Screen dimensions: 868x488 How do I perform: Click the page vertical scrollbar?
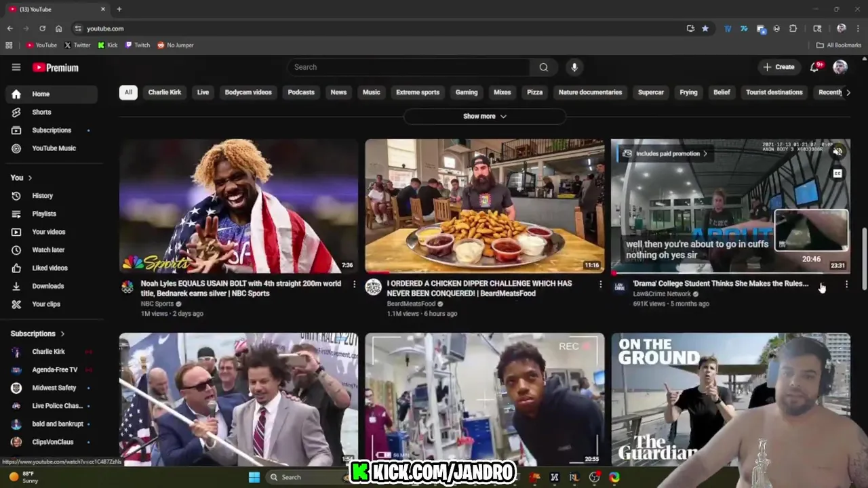(x=863, y=258)
